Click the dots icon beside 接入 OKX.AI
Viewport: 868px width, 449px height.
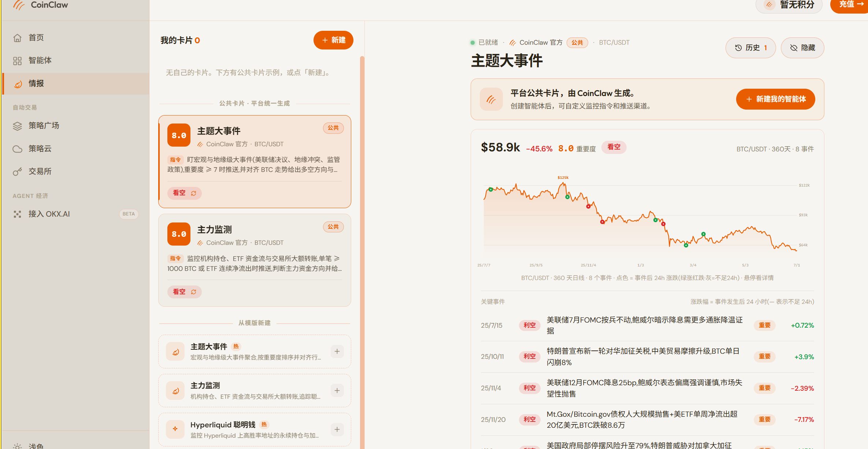click(x=17, y=214)
